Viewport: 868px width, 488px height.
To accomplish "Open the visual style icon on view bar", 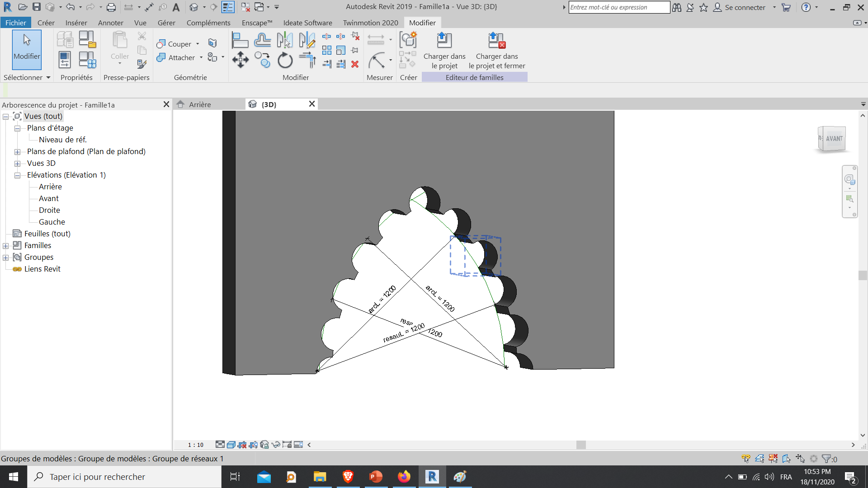I will click(x=231, y=445).
